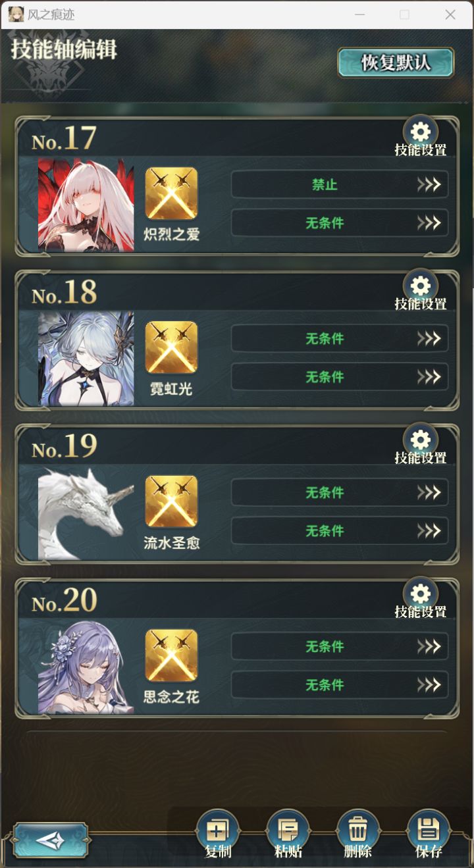
Task: Click the 复制 copy button
Action: (218, 833)
